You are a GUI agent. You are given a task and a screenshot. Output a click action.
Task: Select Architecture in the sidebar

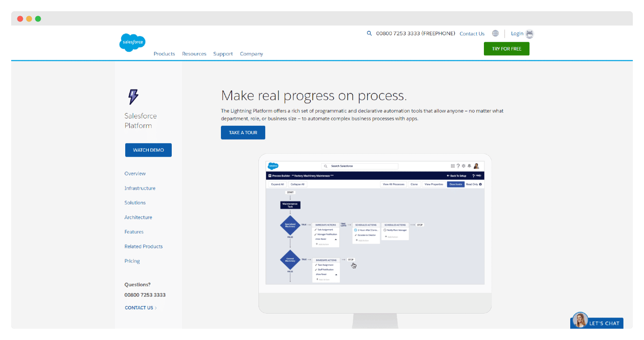138,217
